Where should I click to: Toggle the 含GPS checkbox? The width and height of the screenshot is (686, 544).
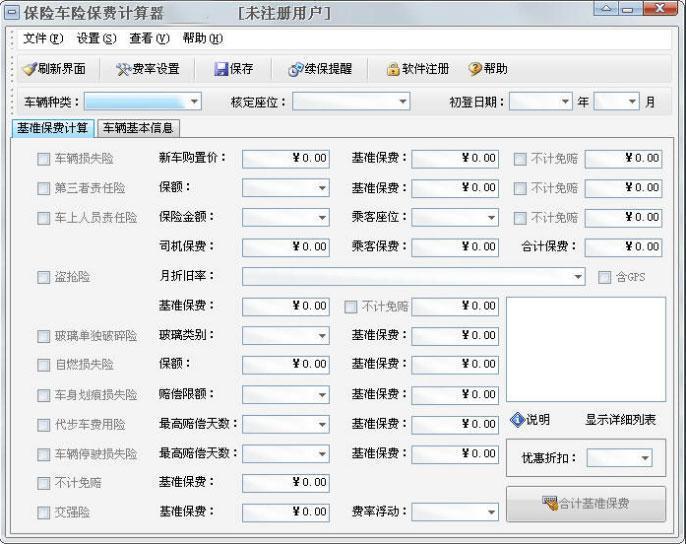604,277
